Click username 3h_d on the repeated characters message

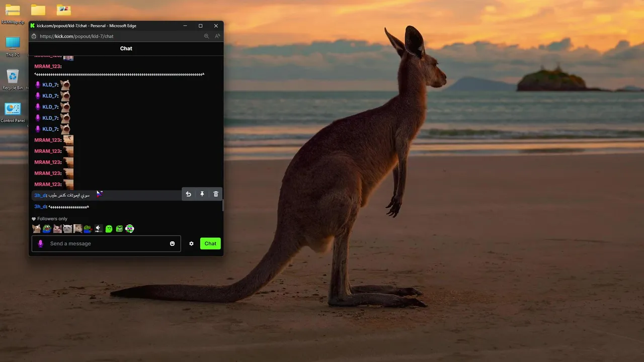pos(40,207)
